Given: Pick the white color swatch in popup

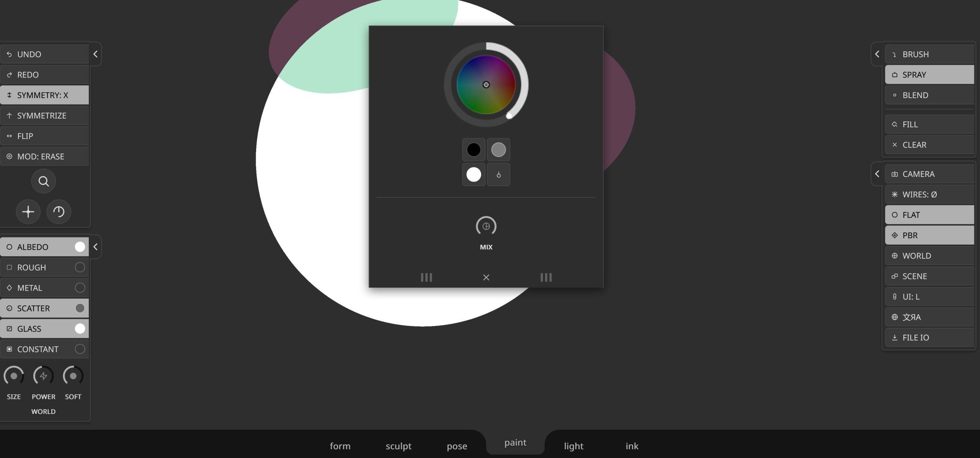Looking at the screenshot, I should point(474,175).
